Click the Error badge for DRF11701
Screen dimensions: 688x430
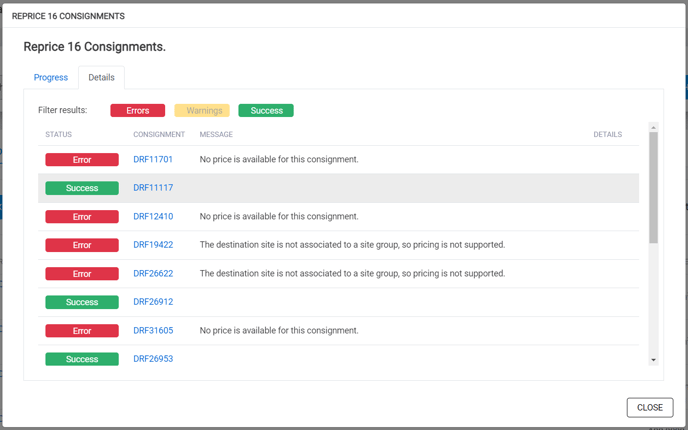pos(82,160)
